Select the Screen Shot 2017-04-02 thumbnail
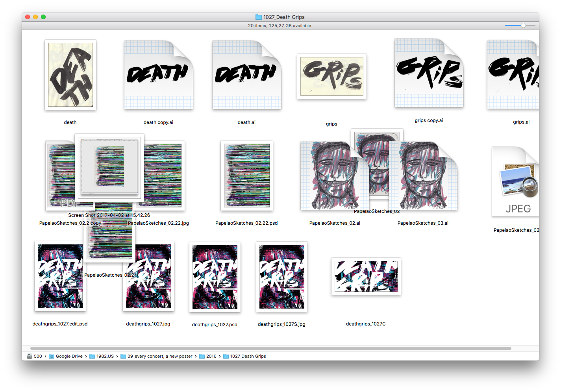The image size is (561, 392). coord(109,168)
